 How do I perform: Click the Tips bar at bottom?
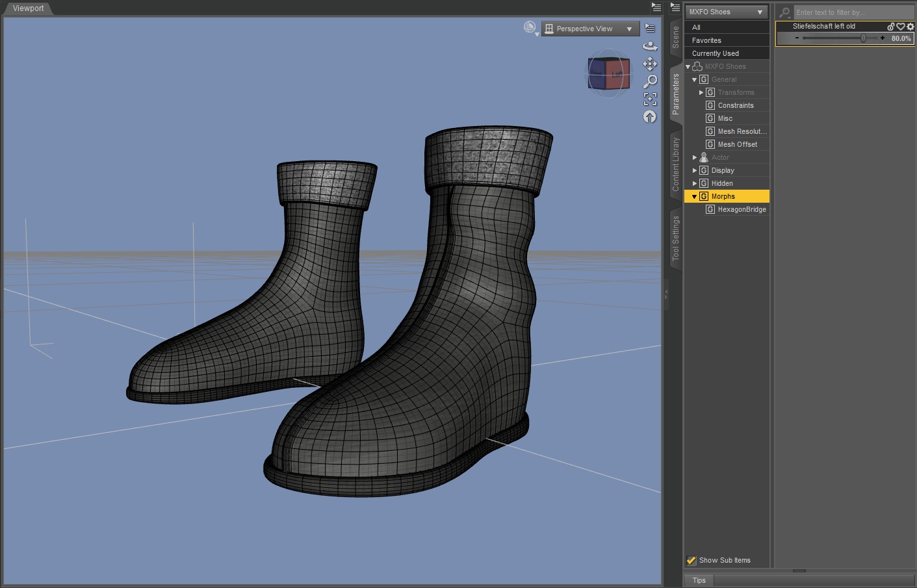699,580
